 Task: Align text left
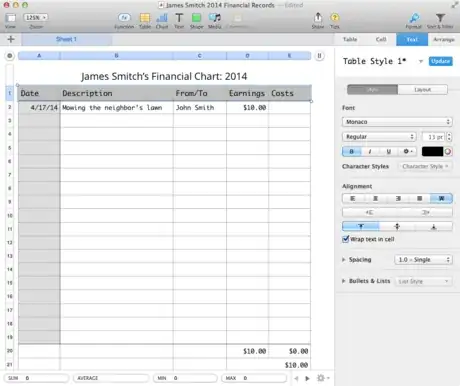tap(353, 199)
